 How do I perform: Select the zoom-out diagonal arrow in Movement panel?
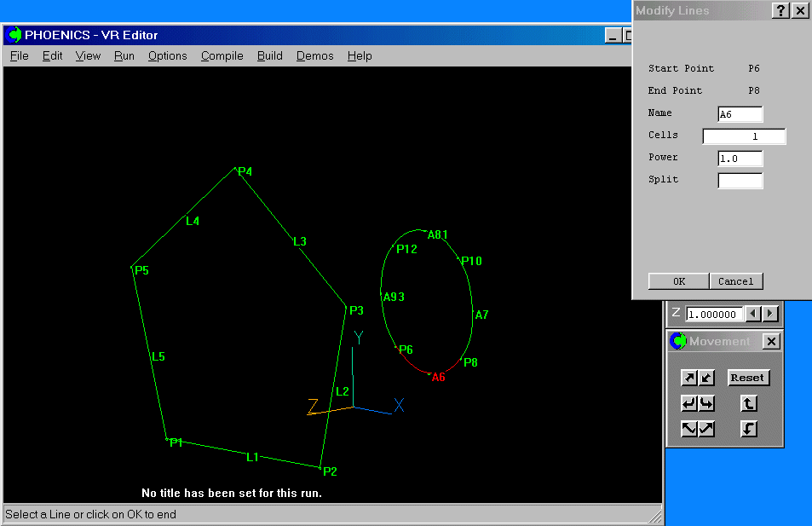[x=705, y=378]
